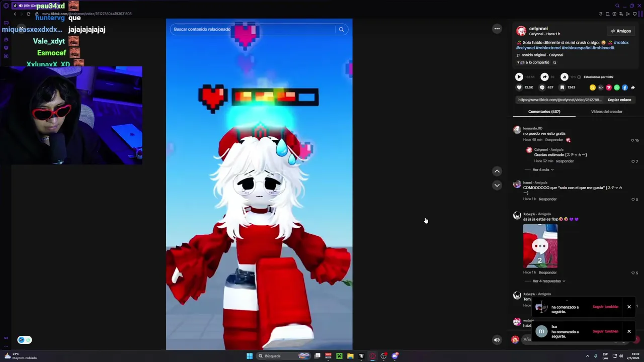Screen dimensions: 644x362
Task: Click the '6 lo compartió' label
Action: coord(537,63)
